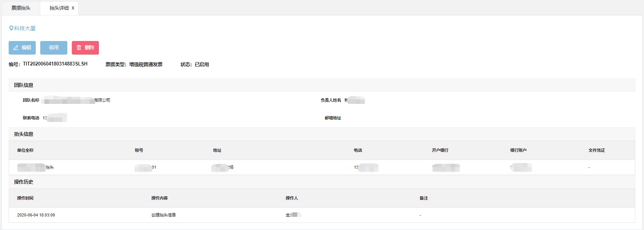Click the 税号 column header
This screenshot has width=644, height=230.
point(139,150)
